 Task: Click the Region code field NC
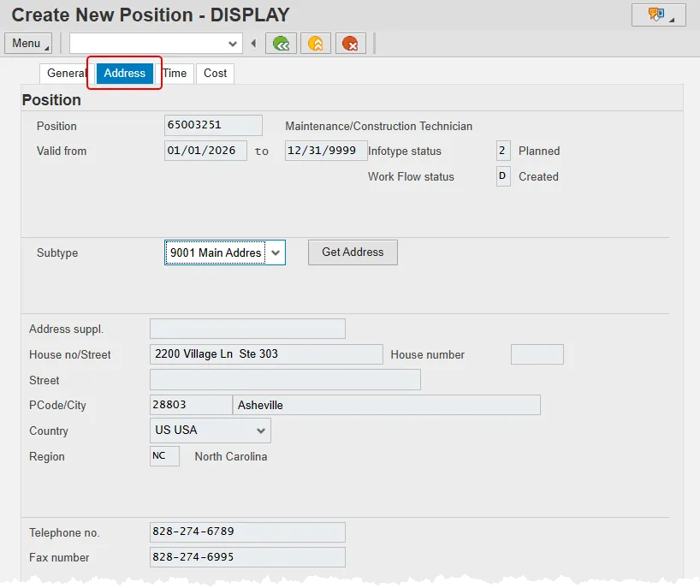point(164,456)
